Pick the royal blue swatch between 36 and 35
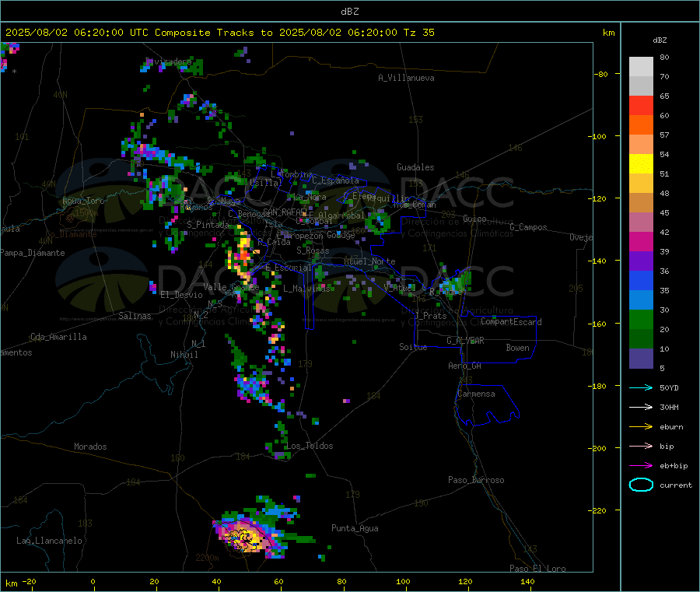This screenshot has width=700, height=592. pyautogui.click(x=641, y=280)
